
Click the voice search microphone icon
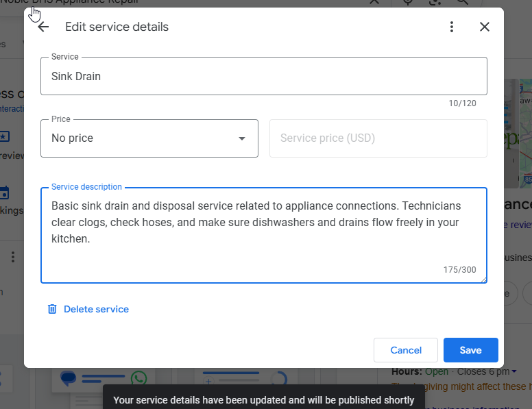click(x=409, y=2)
